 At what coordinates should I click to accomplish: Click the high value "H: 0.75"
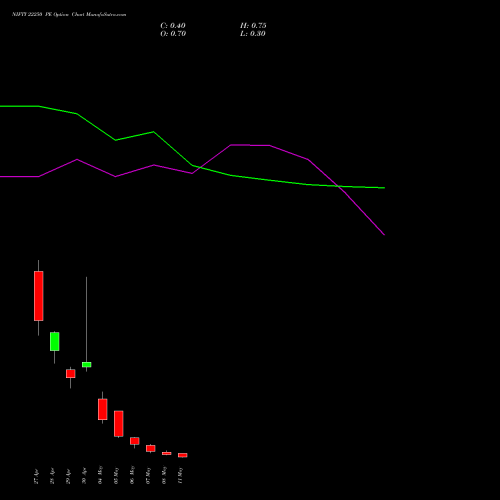pyautogui.click(x=253, y=26)
